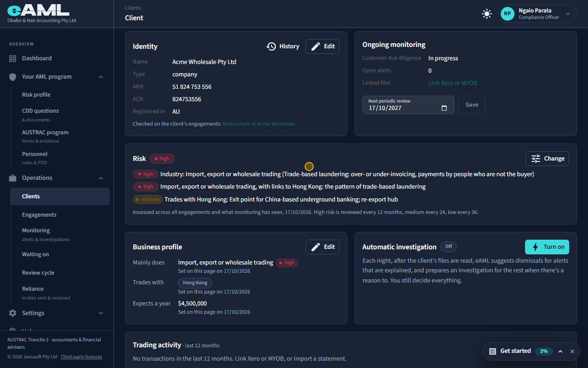Click the Clients breadcrumb
588x368 pixels.
click(x=133, y=8)
